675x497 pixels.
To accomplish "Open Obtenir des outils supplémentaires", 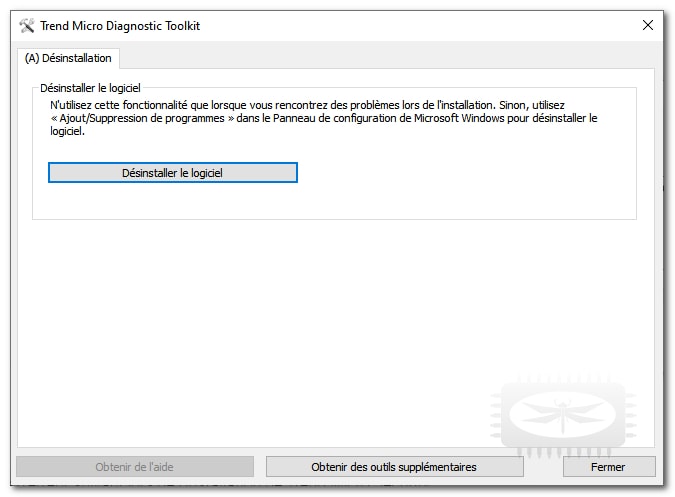I will pyautogui.click(x=394, y=467).
